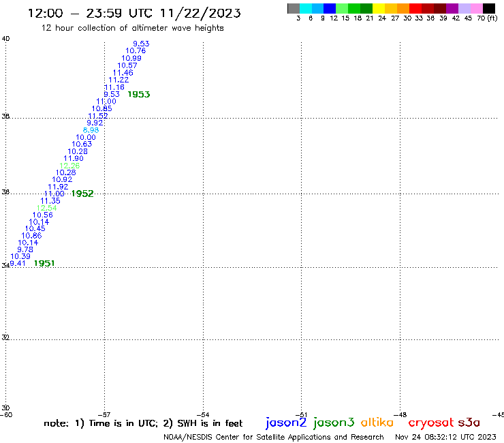The image size is (504, 443).
Task: Click the s3a satellite legend label
Action: pos(469,423)
